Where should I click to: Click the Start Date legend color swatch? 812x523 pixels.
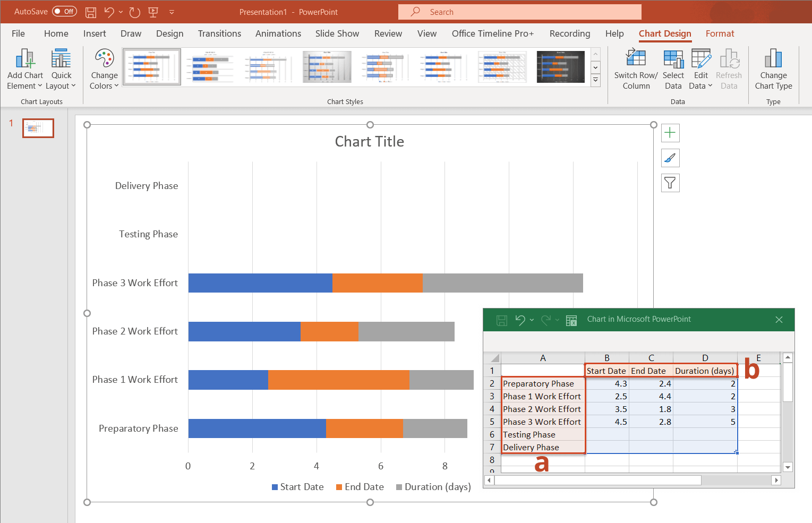click(x=275, y=487)
